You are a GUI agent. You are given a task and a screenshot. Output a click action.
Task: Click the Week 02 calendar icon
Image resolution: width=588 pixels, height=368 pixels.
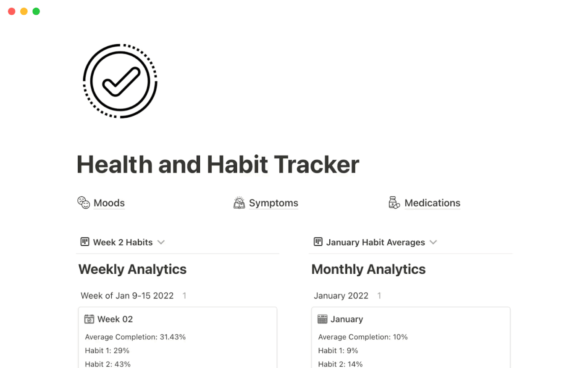(89, 319)
